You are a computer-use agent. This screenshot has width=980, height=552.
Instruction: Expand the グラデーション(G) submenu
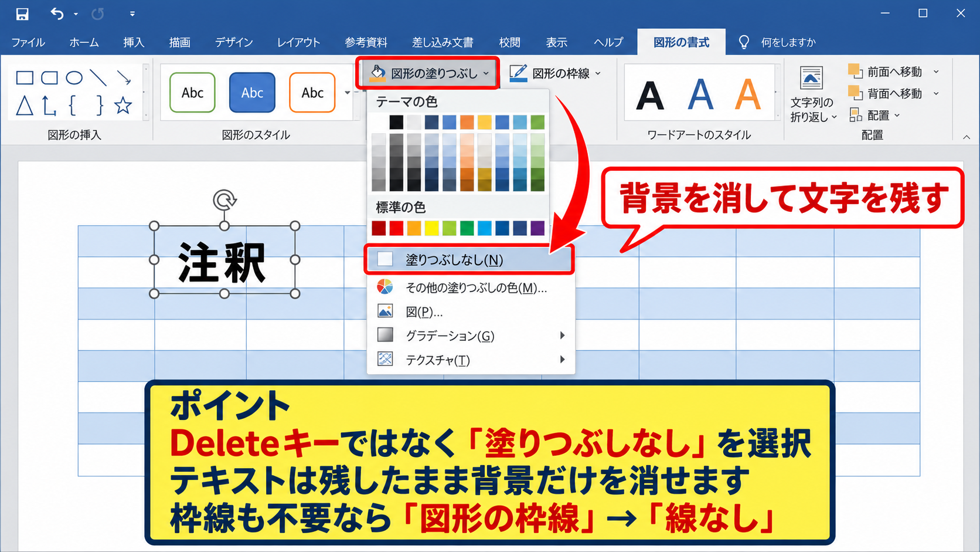[471, 336]
